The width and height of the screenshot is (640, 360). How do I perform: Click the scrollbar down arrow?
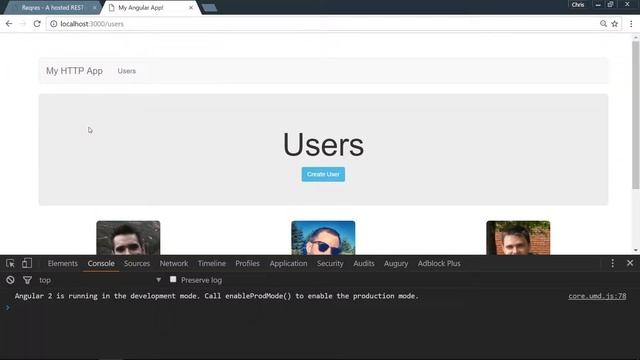click(636, 250)
